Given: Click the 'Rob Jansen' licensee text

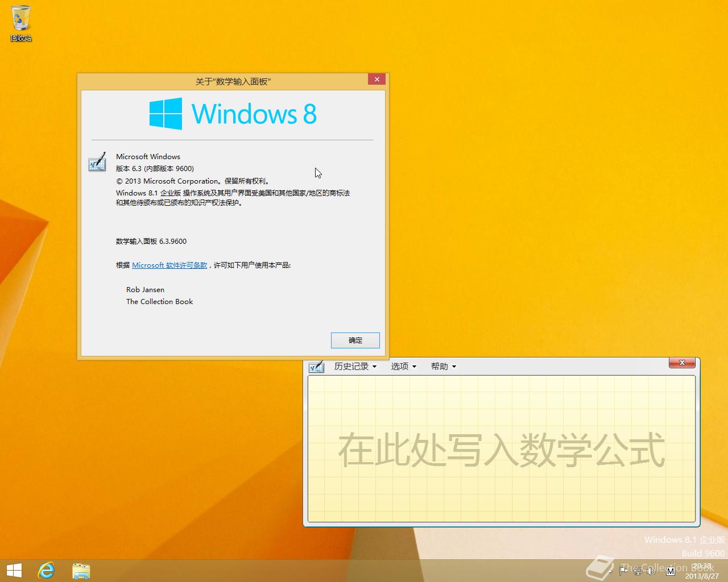Looking at the screenshot, I should pyautogui.click(x=145, y=290).
